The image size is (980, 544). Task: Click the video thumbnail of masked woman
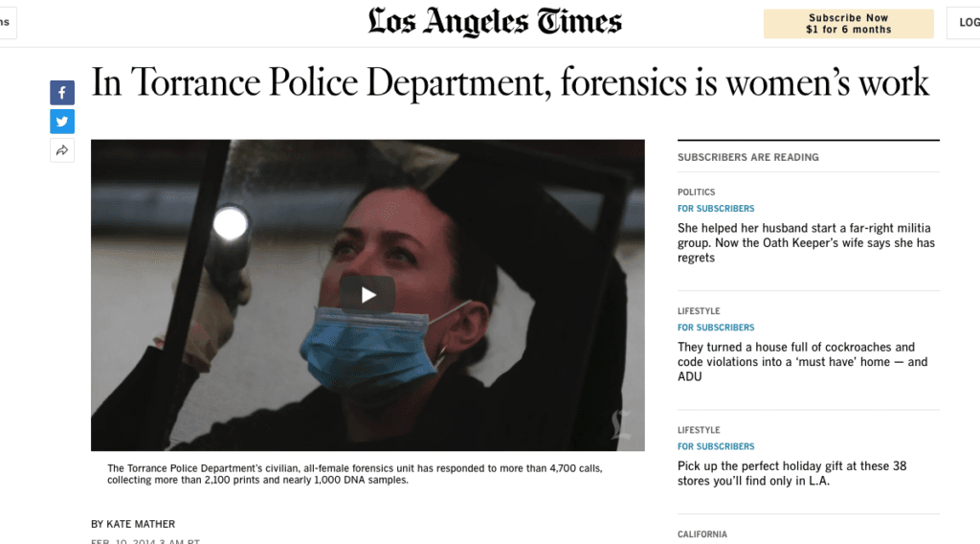(x=367, y=295)
